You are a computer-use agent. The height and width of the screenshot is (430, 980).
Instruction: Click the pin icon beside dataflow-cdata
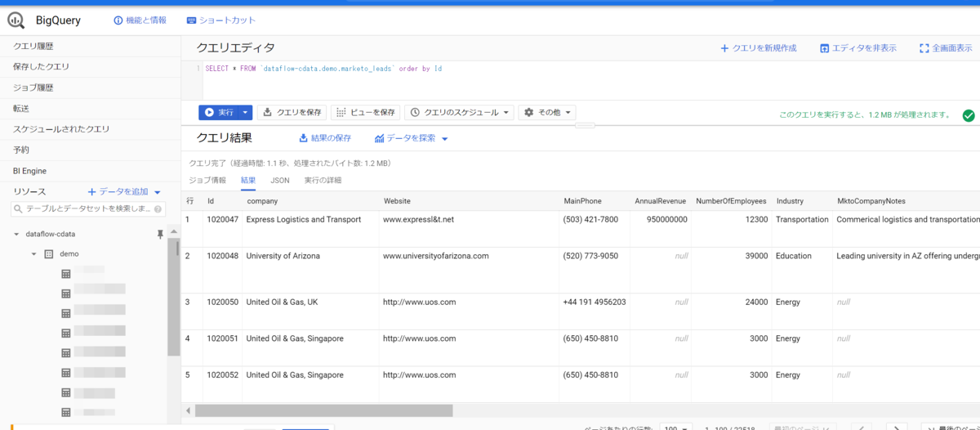click(x=160, y=234)
